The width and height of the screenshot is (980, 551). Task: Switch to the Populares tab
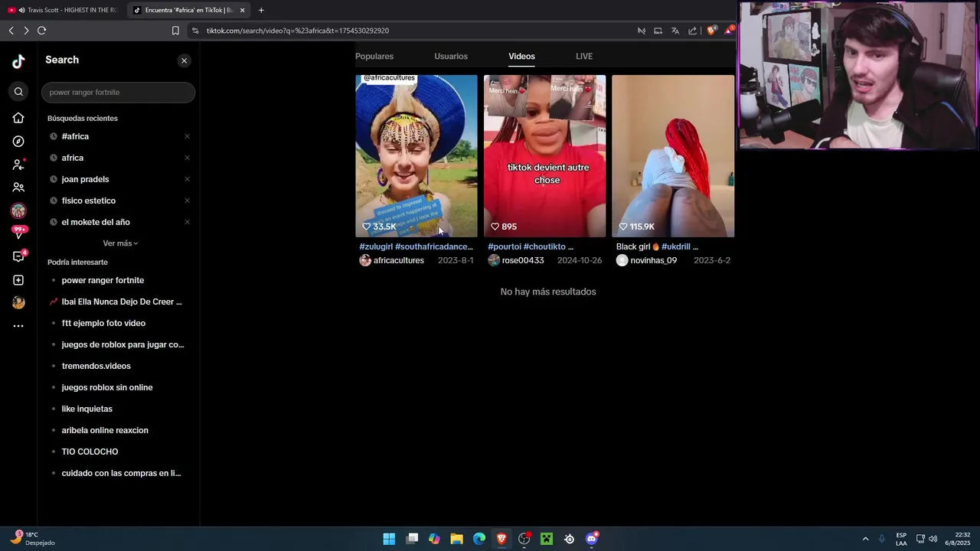pyautogui.click(x=374, y=57)
